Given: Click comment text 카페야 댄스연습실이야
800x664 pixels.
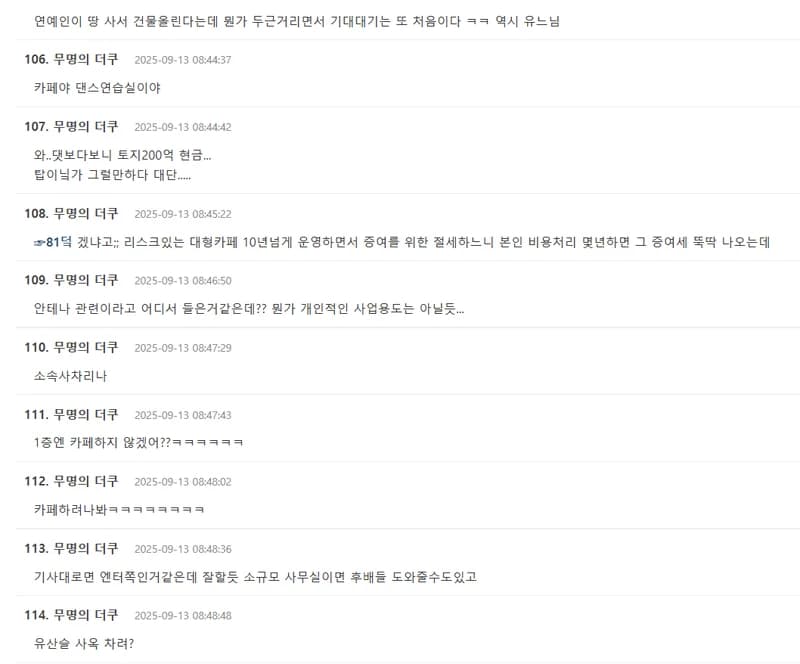Looking at the screenshot, I should pos(97,88).
